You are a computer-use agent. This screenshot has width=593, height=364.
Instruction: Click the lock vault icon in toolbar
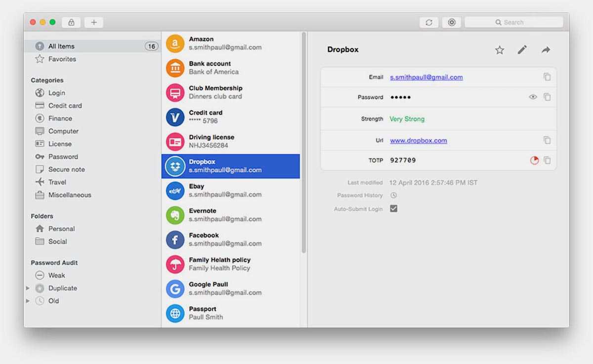71,22
